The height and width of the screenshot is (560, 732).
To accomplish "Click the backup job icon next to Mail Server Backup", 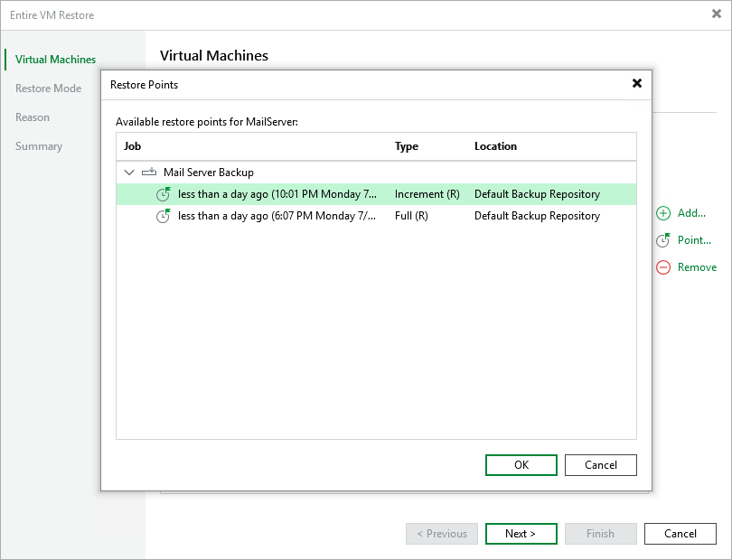I will click(x=147, y=172).
